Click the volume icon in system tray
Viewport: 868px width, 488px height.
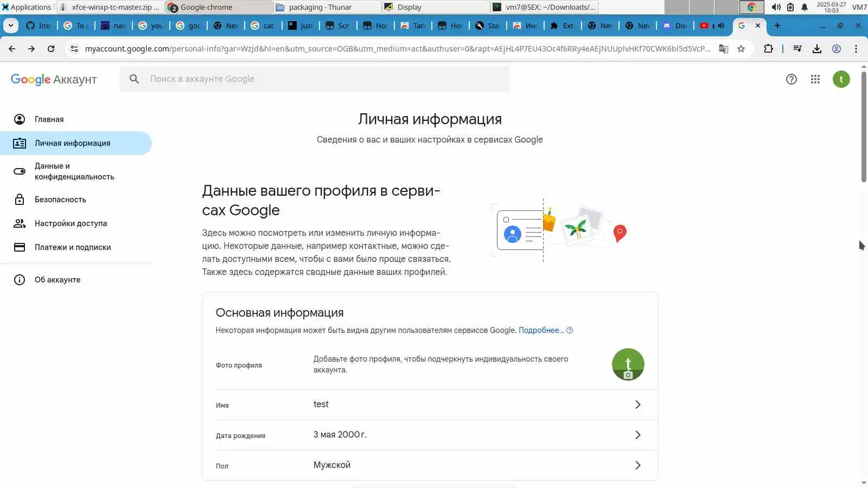click(776, 7)
